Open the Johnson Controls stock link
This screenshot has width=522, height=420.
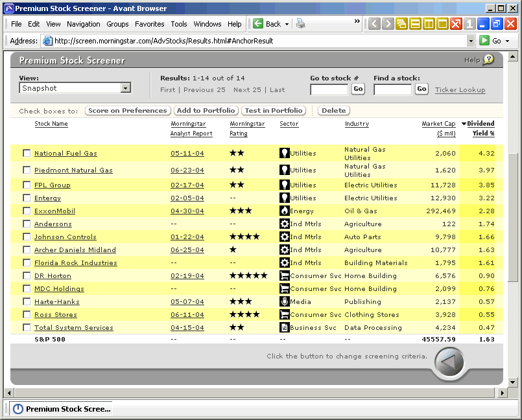click(x=65, y=237)
